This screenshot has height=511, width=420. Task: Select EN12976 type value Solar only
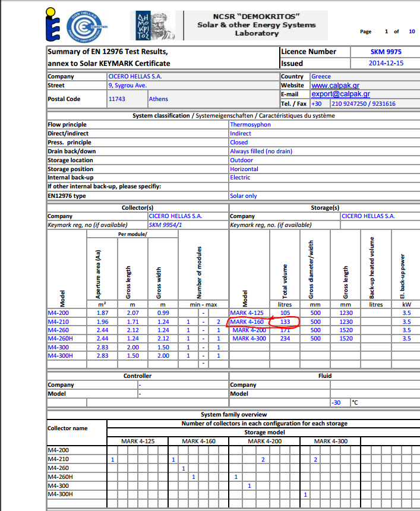click(244, 196)
